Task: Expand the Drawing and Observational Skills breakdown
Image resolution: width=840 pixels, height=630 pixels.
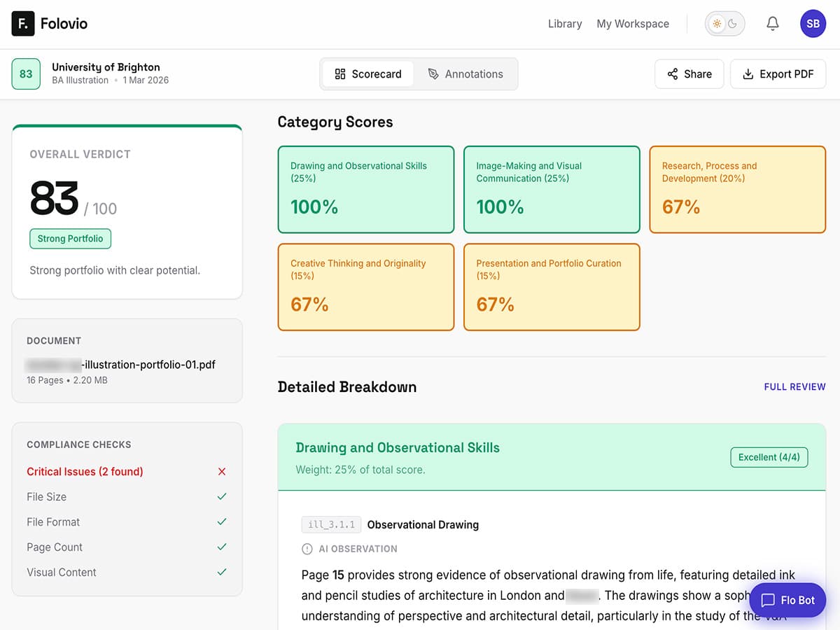Action: click(x=552, y=456)
